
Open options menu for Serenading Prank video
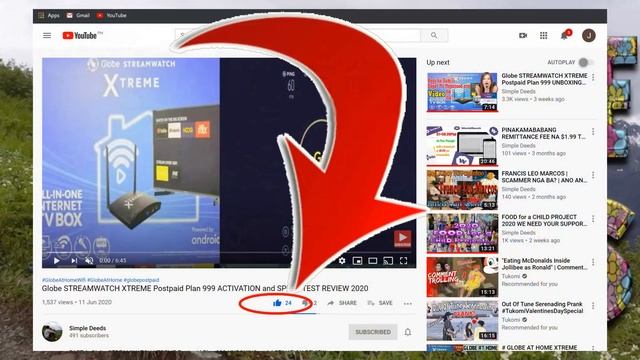[x=593, y=306]
